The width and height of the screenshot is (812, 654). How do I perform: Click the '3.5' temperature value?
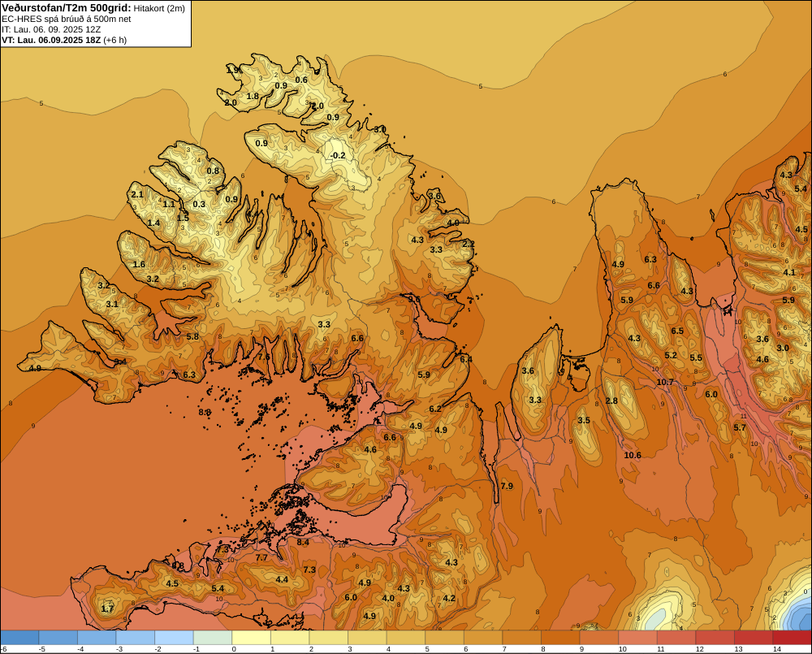click(584, 420)
